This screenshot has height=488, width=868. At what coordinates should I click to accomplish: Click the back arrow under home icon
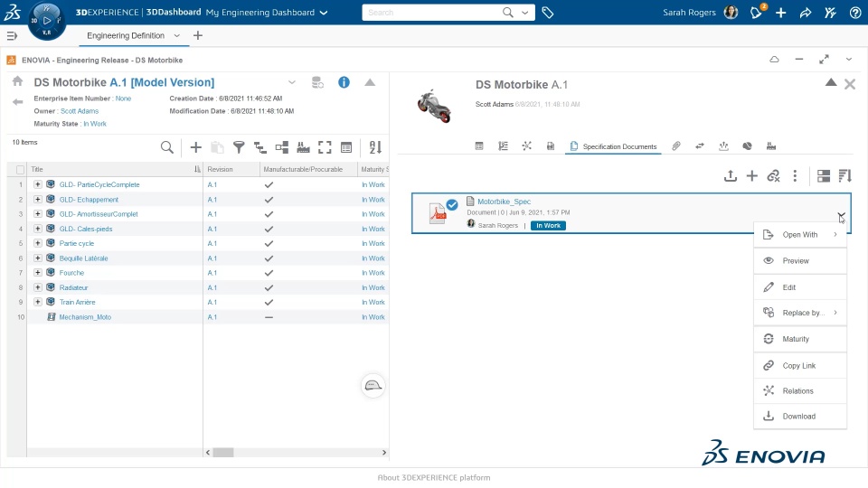18,102
